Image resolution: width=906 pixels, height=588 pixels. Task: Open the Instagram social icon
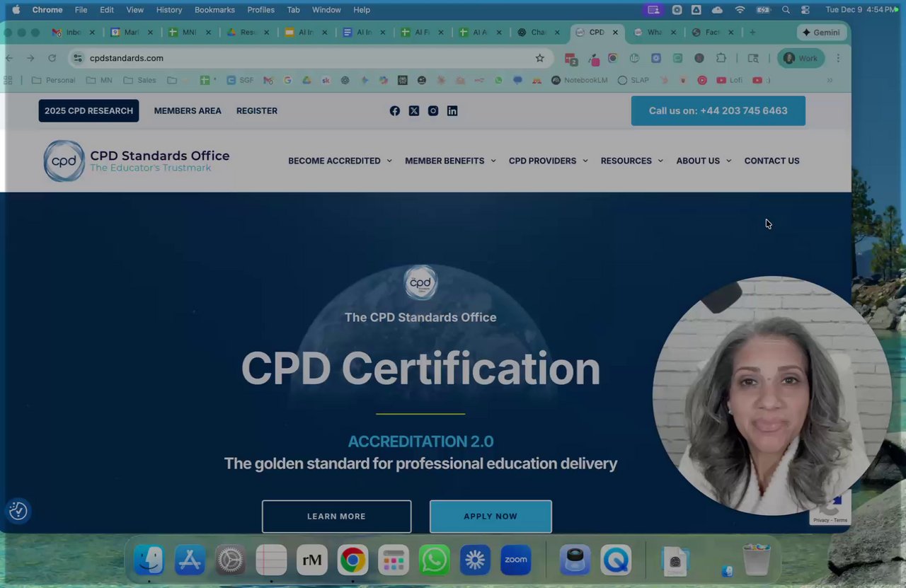[x=433, y=110]
